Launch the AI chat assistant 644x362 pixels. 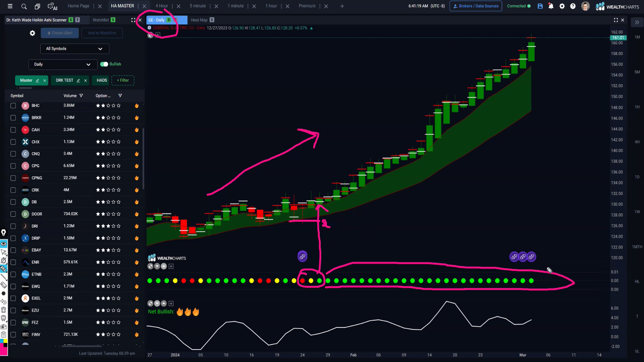point(53,6)
